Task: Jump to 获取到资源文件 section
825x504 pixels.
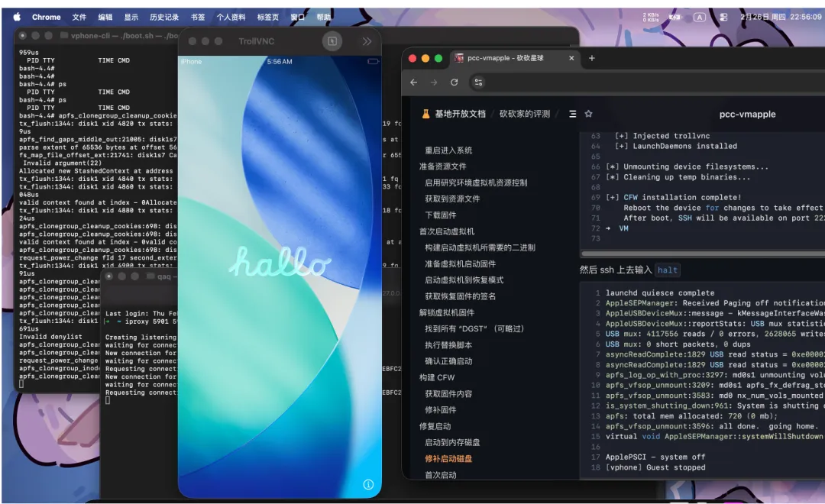Action: [452, 199]
